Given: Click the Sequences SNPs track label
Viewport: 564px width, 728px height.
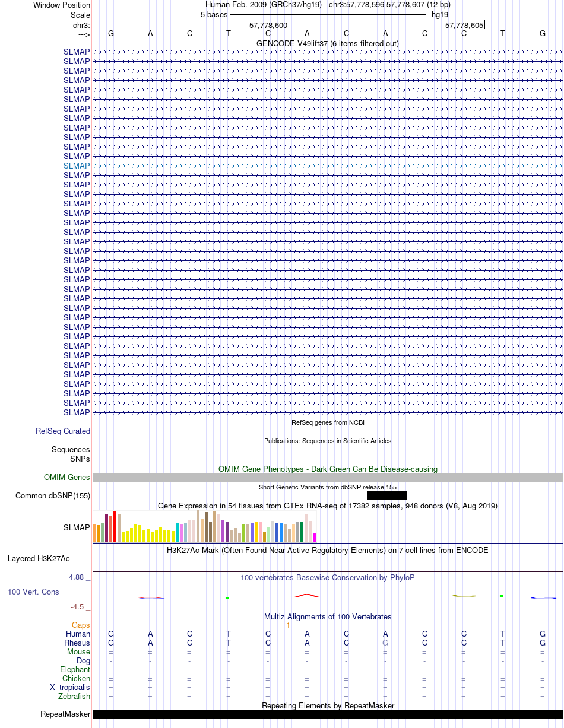Looking at the screenshot, I should point(71,454).
